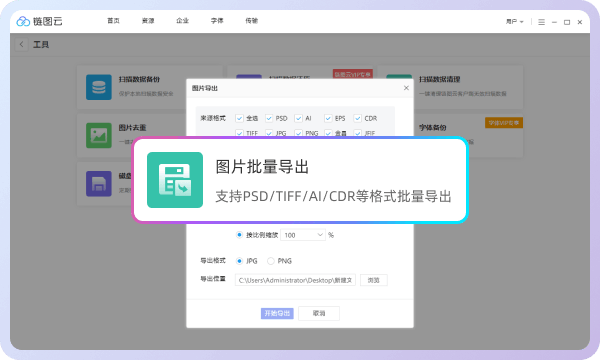Close the 图片导出 dialog with X
Viewport: 600px width, 360px height.
tap(406, 88)
